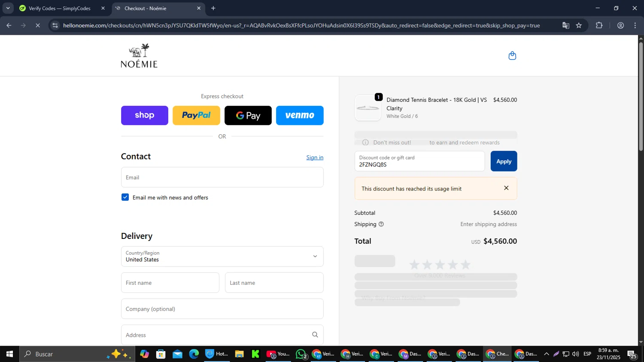Image resolution: width=644 pixels, height=362 pixels.
Task: Open the shopping bag cart icon
Action: pos(512,56)
